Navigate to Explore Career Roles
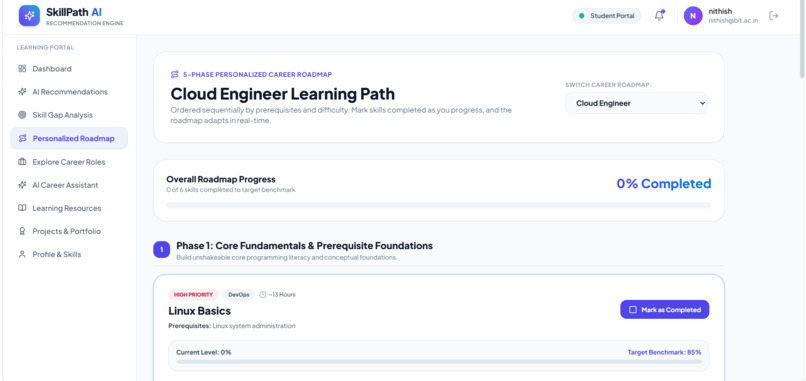Viewport: 806px width, 381px height. pos(69,162)
